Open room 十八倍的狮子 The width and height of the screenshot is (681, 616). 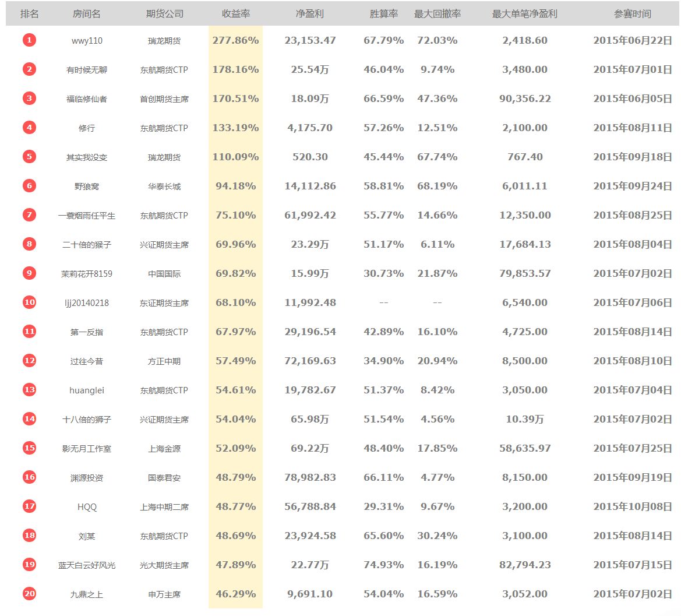(86, 419)
